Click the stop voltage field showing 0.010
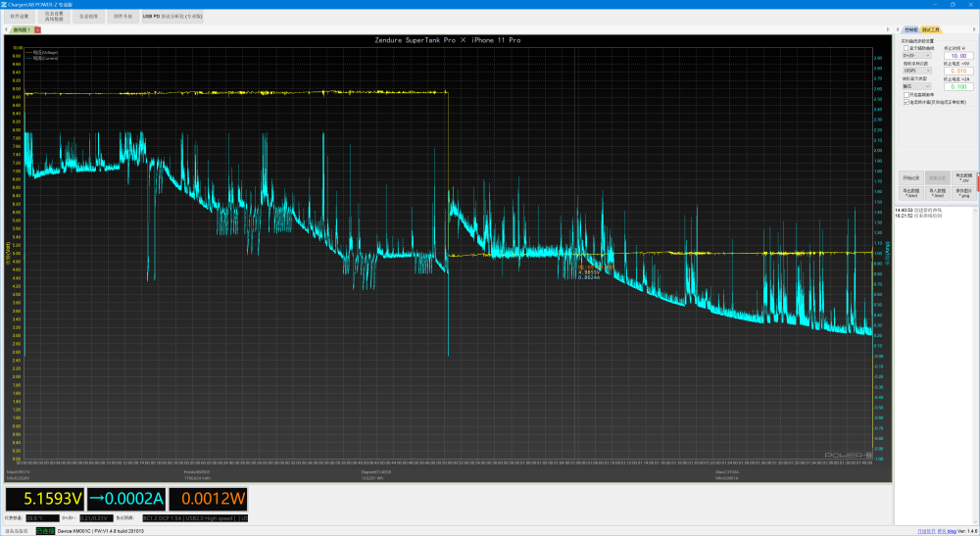 958,72
